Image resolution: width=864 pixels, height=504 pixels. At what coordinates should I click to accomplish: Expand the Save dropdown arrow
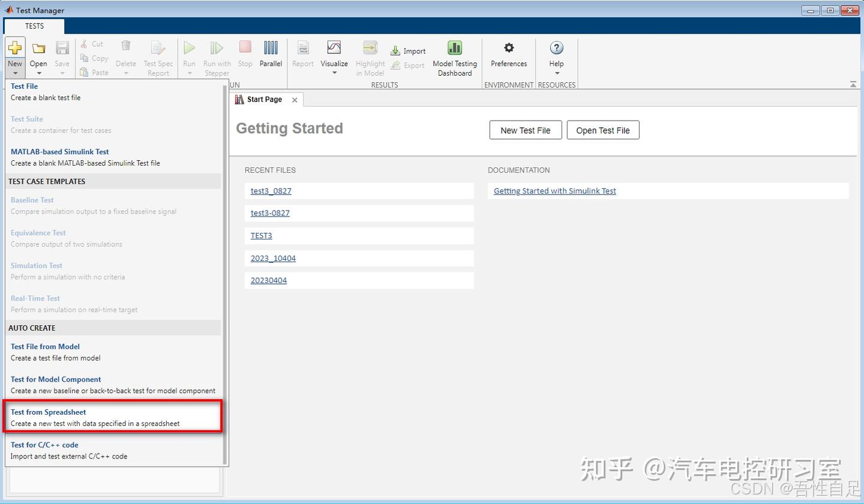(62, 73)
